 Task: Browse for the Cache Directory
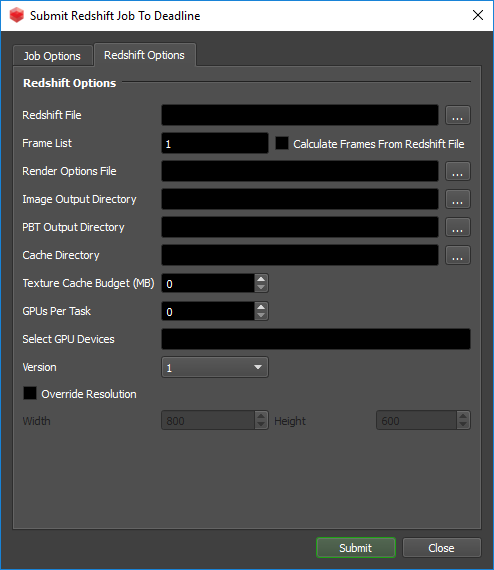tap(458, 255)
